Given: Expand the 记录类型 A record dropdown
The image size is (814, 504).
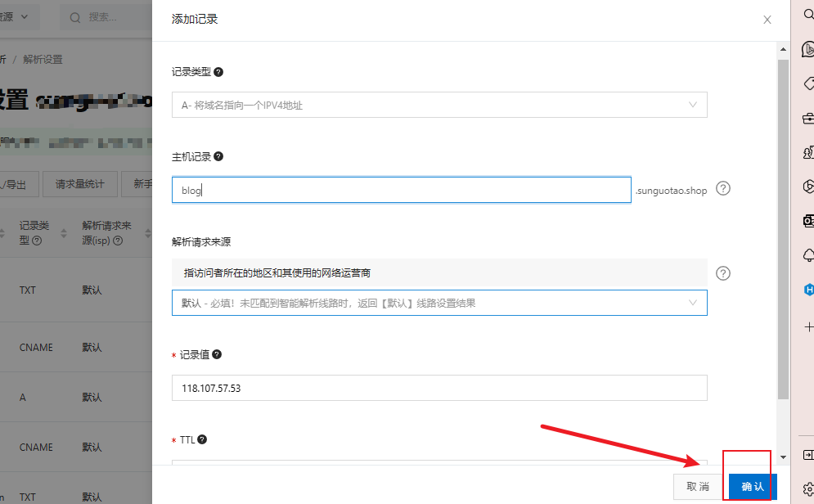Looking at the screenshot, I should [x=439, y=105].
